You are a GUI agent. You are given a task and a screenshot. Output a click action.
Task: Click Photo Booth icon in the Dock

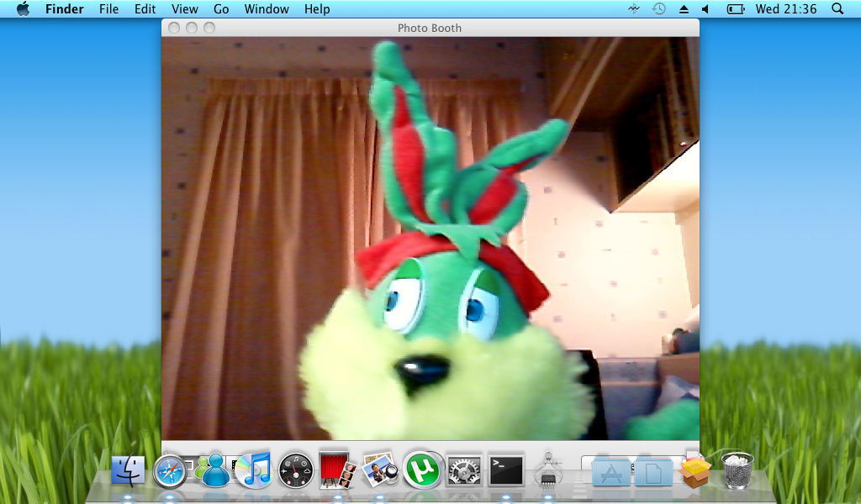coord(338,470)
